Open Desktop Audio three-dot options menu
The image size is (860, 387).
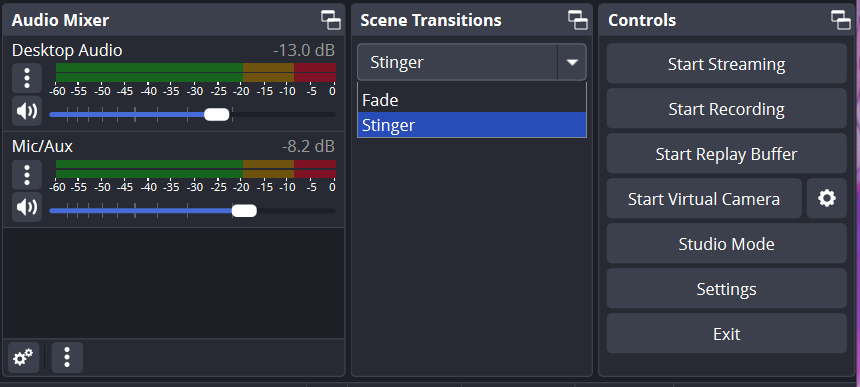[27, 78]
